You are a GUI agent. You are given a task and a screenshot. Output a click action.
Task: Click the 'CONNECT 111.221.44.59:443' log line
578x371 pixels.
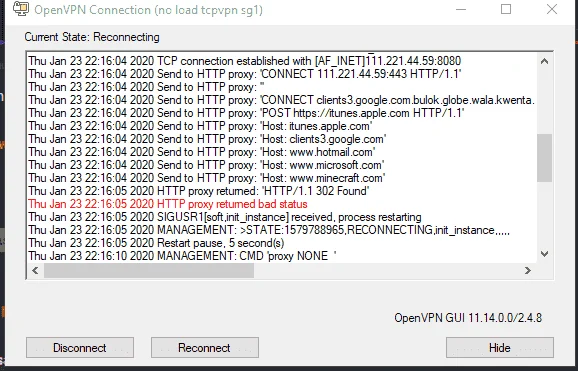coord(245,74)
